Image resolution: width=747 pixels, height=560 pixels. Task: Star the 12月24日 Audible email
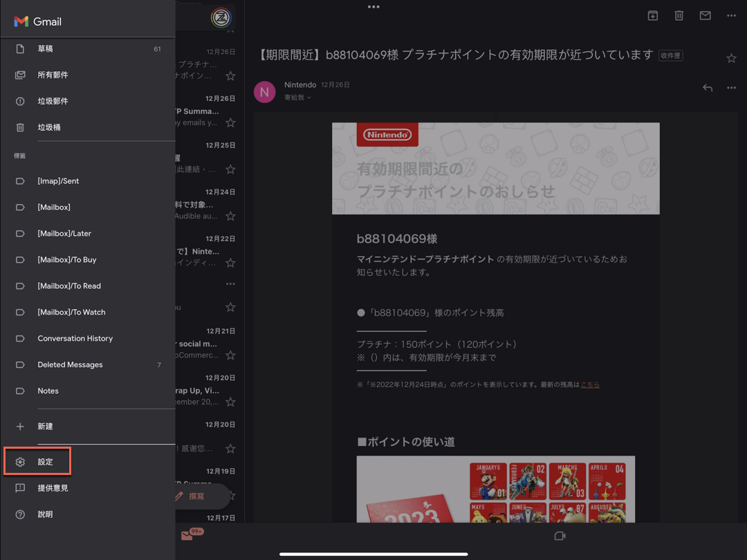click(230, 216)
